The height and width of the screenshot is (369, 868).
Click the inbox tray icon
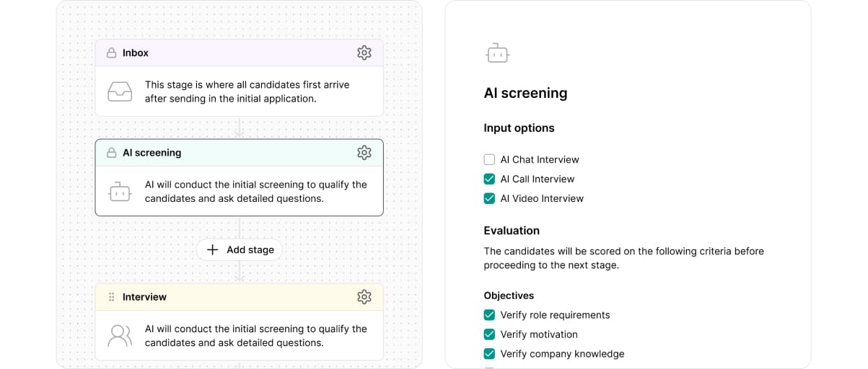(x=120, y=92)
